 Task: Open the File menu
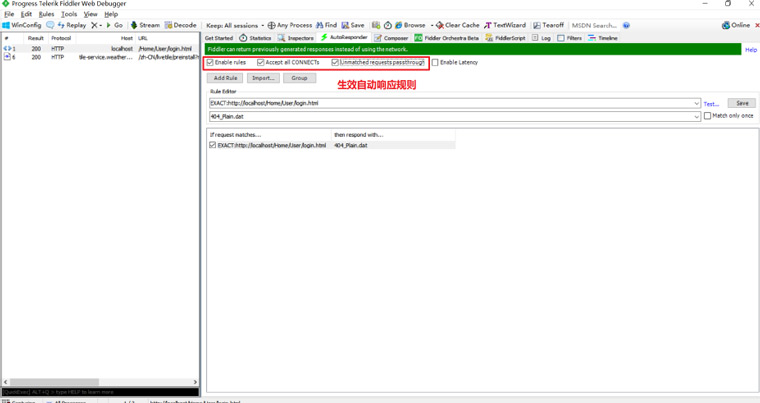point(9,14)
